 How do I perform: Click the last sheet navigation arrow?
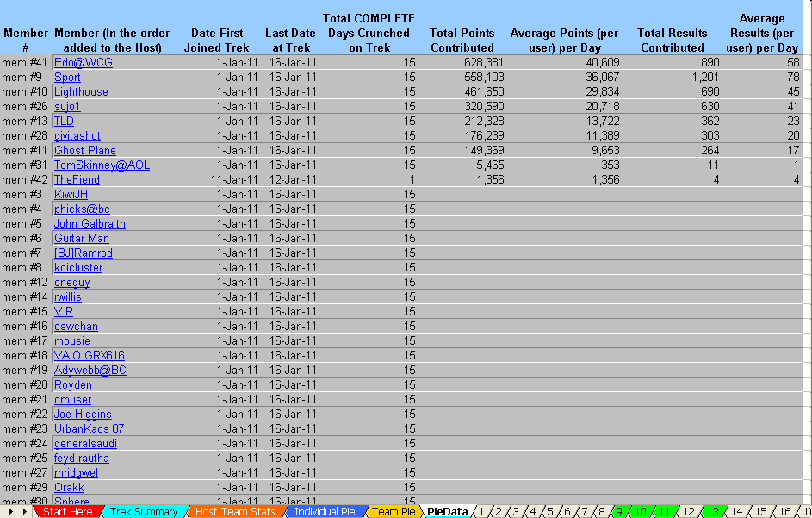(x=26, y=512)
